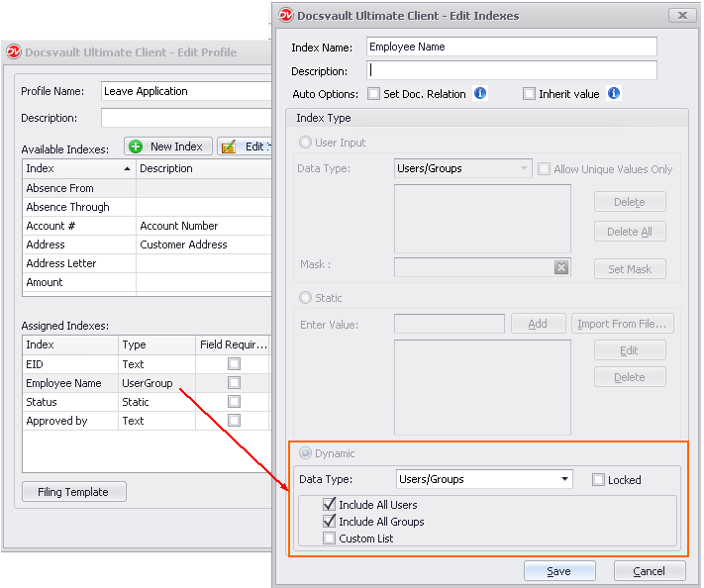Toggle Field Required for Approved by row
Image resolution: width=704 pixels, height=588 pixels.
pos(234,420)
